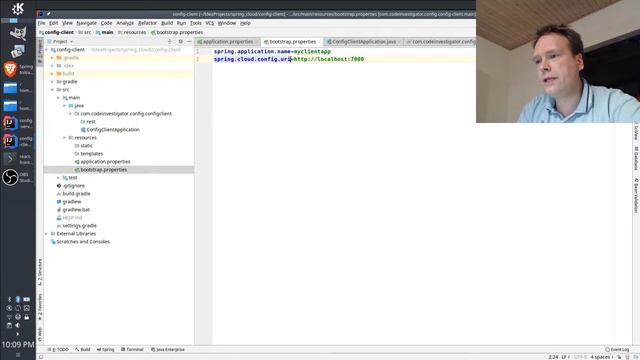Open the KDE application launcher
640x360 pixels.
(18, 8)
